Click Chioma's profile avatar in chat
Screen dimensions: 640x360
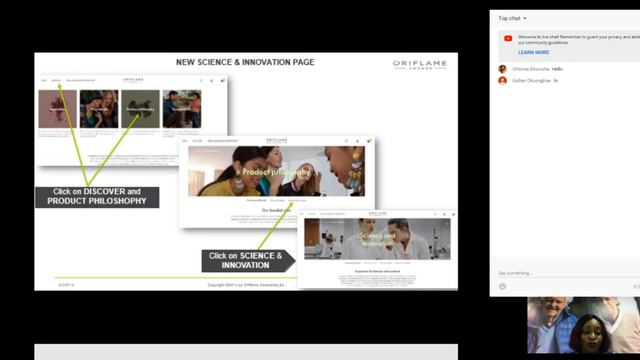(502, 69)
